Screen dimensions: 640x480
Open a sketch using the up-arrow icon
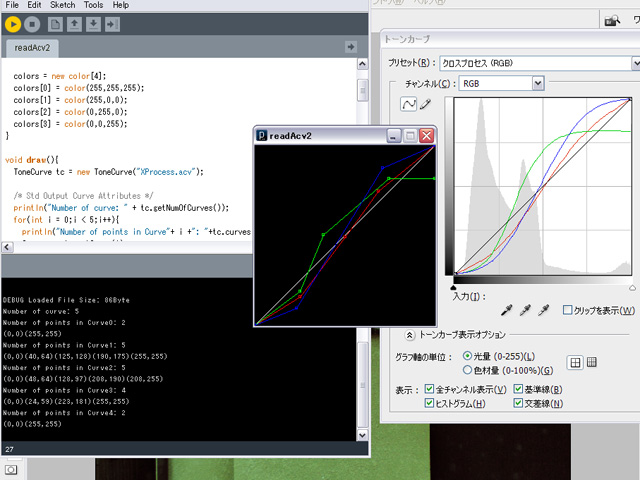click(x=74, y=24)
